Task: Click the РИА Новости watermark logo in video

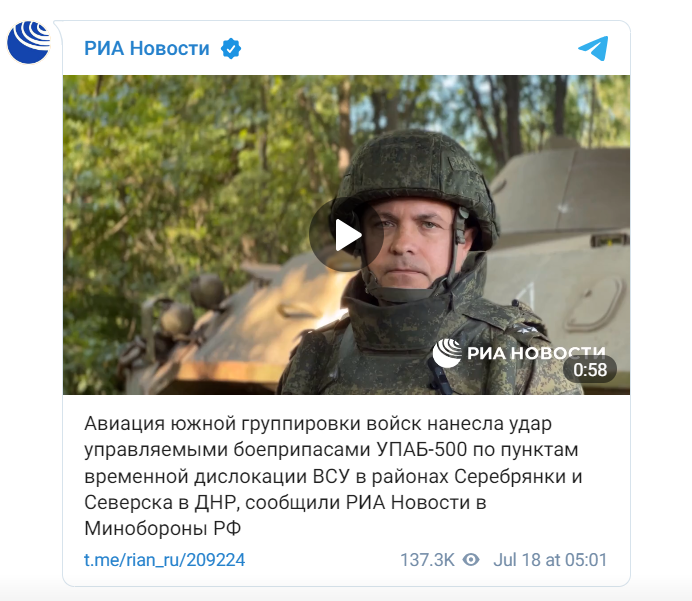Action: tap(519, 353)
